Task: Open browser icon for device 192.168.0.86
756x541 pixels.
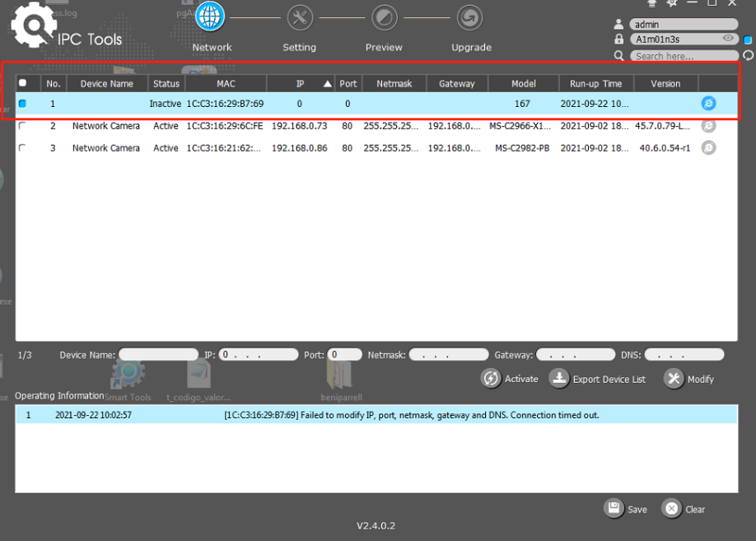Action: 708,147
